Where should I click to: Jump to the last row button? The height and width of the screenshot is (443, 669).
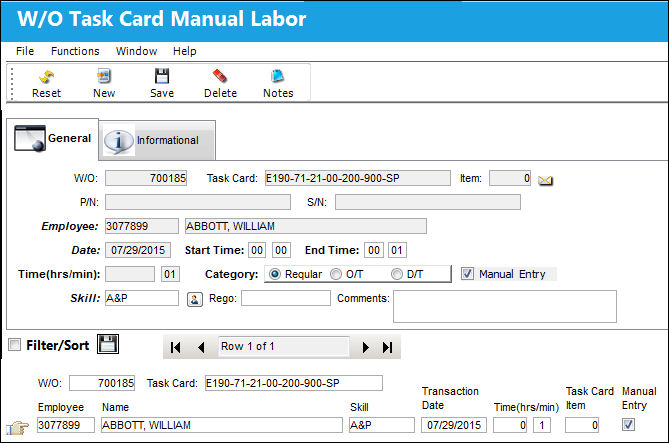click(387, 347)
